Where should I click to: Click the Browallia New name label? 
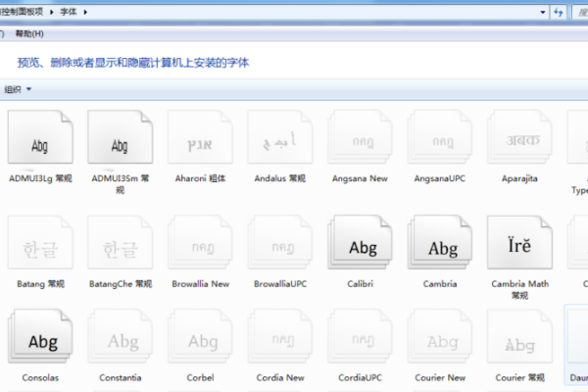[200, 284]
